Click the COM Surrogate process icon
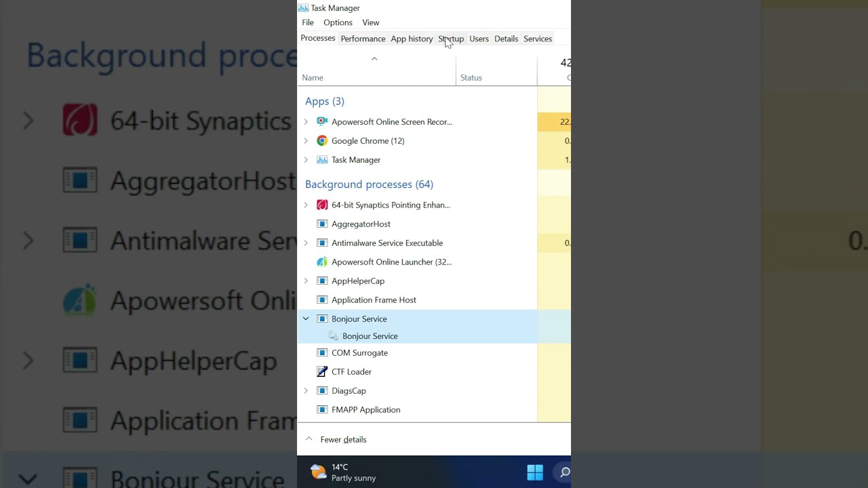Viewport: 868px width, 488px height. pos(322,352)
